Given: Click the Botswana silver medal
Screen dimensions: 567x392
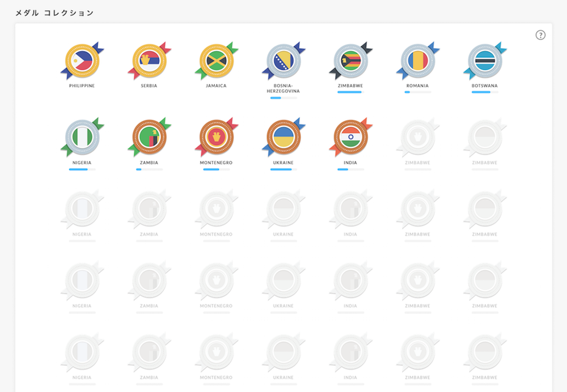Looking at the screenshot, I should click(x=485, y=61).
